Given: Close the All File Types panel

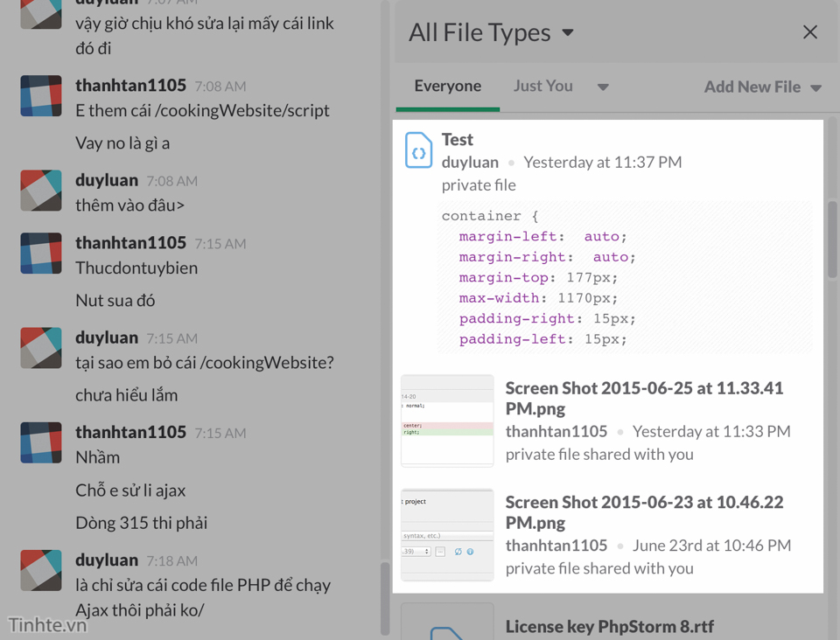Looking at the screenshot, I should [810, 32].
